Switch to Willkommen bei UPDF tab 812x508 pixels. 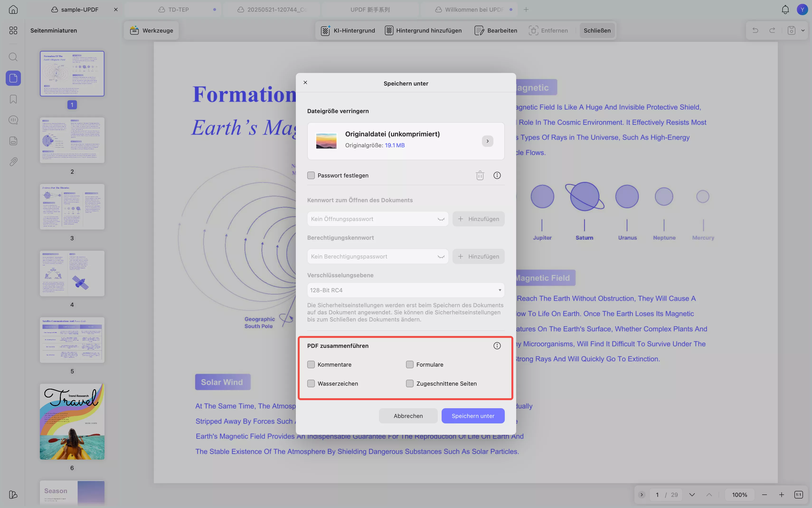[x=474, y=10]
